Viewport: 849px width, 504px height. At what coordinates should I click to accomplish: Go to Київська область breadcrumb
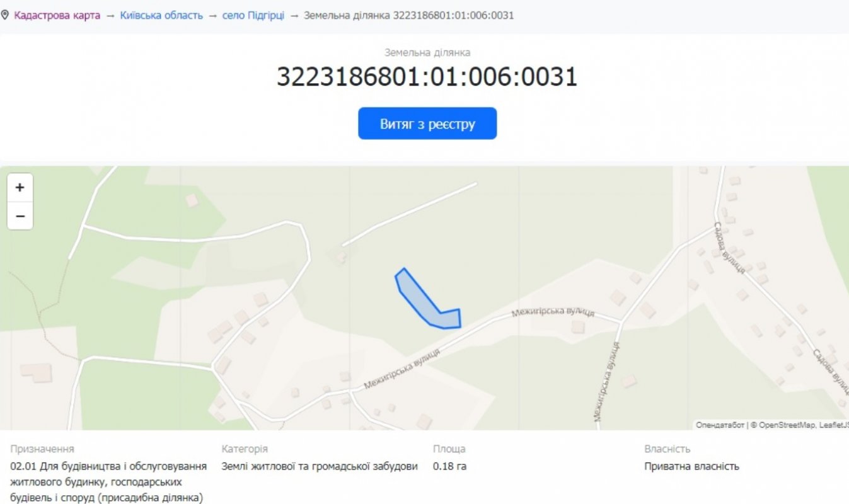pyautogui.click(x=161, y=15)
